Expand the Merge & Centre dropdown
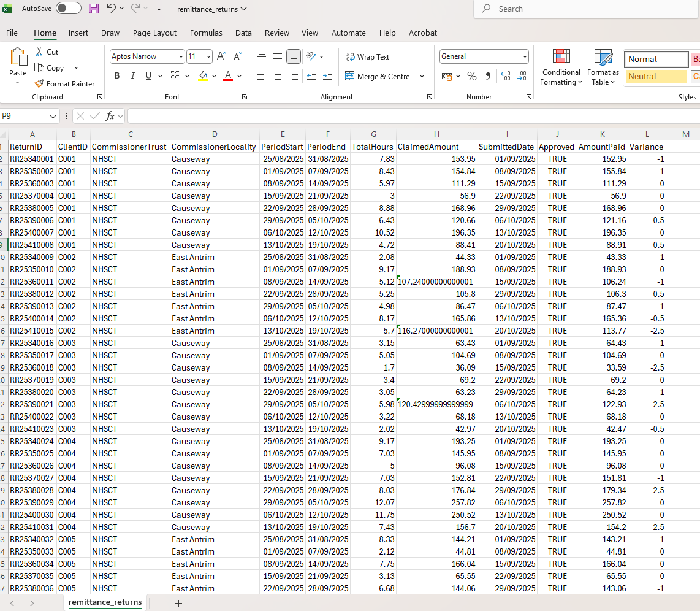700x611 pixels. click(x=421, y=76)
